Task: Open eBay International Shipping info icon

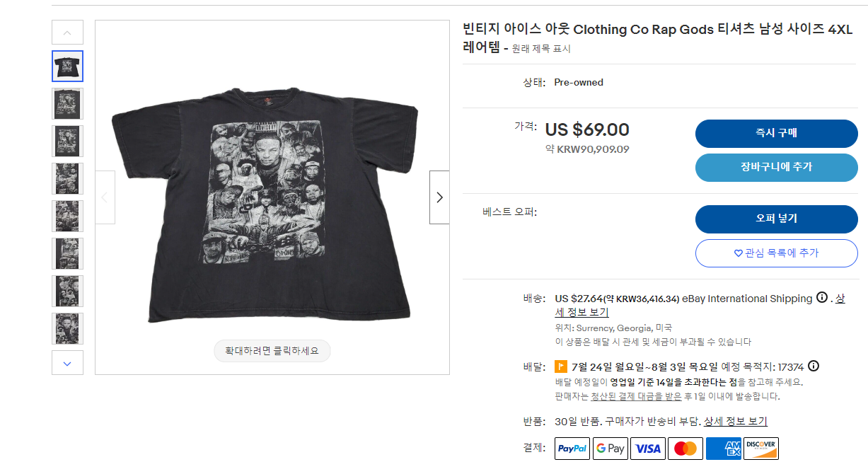Action: point(821,298)
